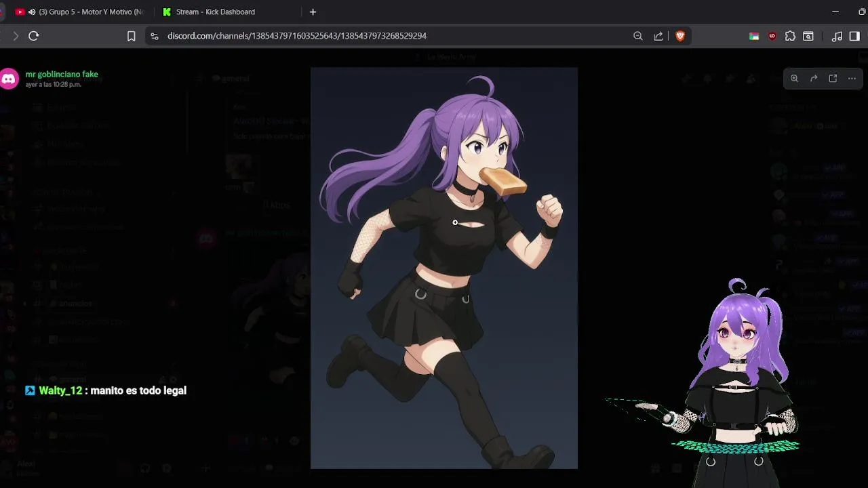Viewport: 868px width, 488px height.
Task: Click the discord.com address bar URL
Action: [297, 36]
